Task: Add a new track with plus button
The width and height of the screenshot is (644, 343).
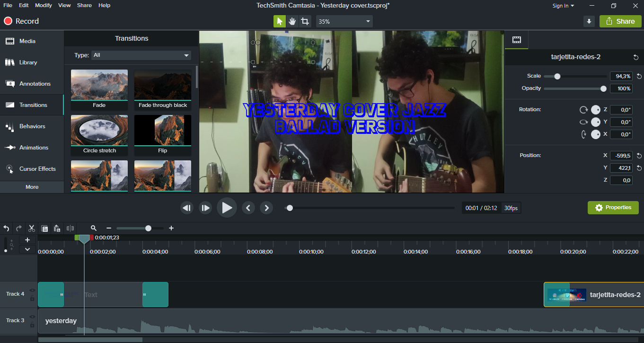Action: [27, 240]
